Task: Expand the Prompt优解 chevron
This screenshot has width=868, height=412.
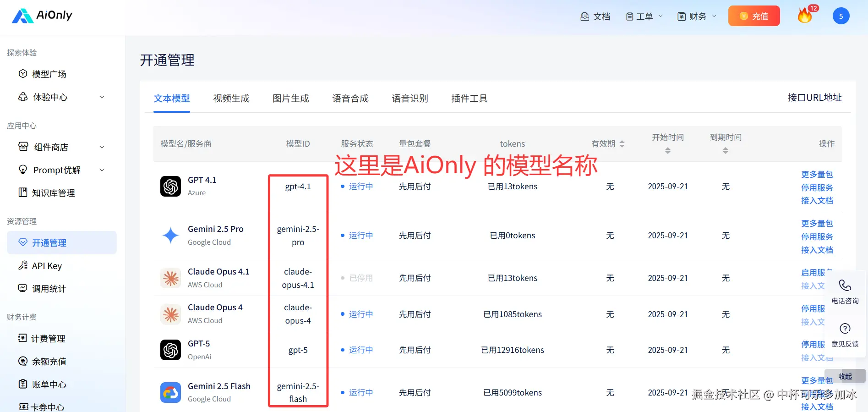Action: click(x=102, y=170)
